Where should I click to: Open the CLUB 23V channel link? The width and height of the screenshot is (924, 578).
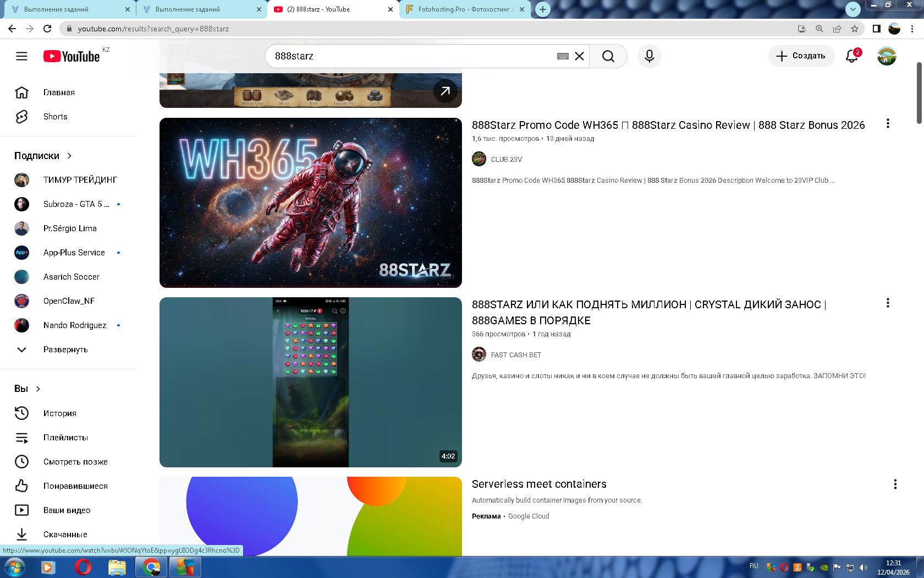(506, 160)
